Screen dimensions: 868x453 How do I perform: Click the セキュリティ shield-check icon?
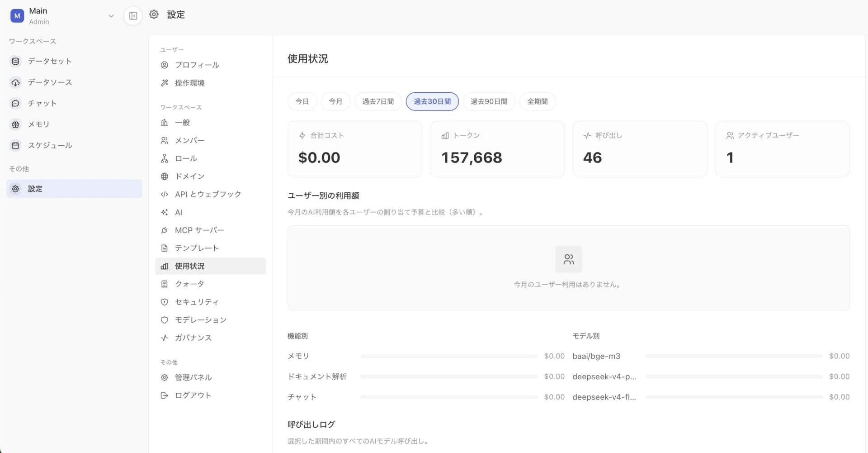coord(165,302)
